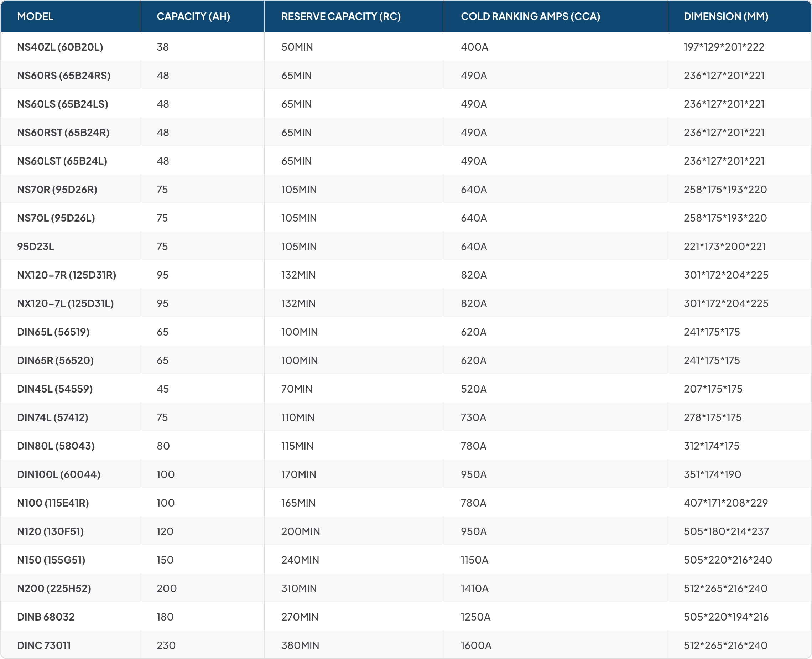Image resolution: width=812 pixels, height=659 pixels.
Task: Select the 505*220*194*216 dimension value
Action: pyautogui.click(x=725, y=617)
